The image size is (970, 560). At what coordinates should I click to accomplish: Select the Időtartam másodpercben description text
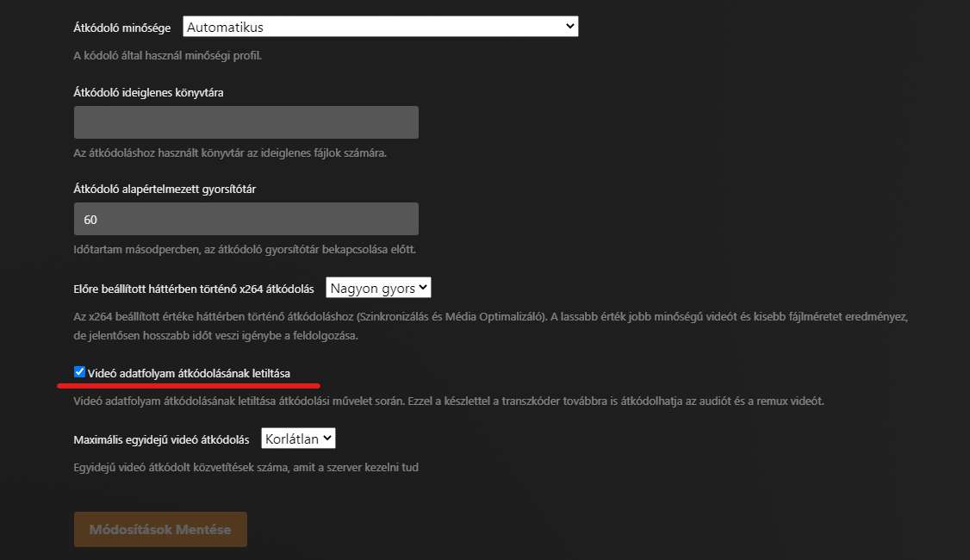click(x=245, y=249)
